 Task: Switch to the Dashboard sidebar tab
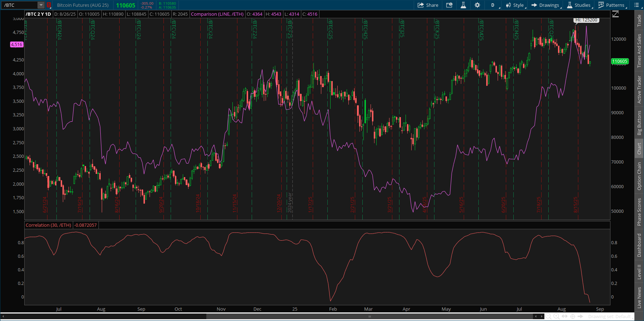639,245
